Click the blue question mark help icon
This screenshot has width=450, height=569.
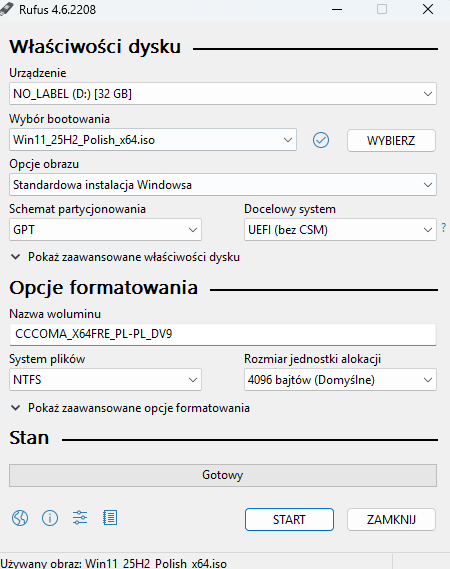[x=443, y=228]
